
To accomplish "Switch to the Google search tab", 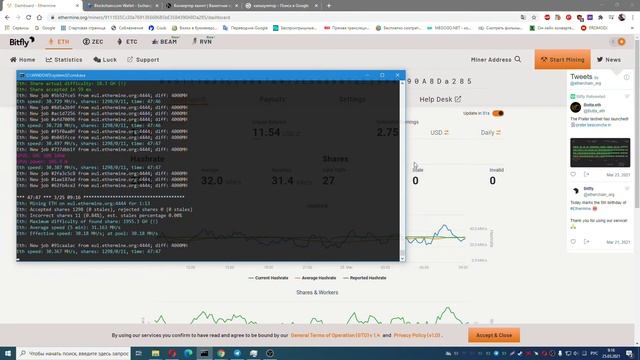I will [281, 6].
